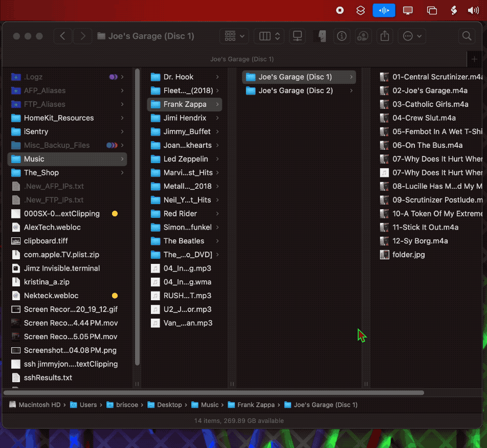The height and width of the screenshot is (448, 487).
Task: Select the RUSH mp3 file icon
Action: [x=156, y=296]
